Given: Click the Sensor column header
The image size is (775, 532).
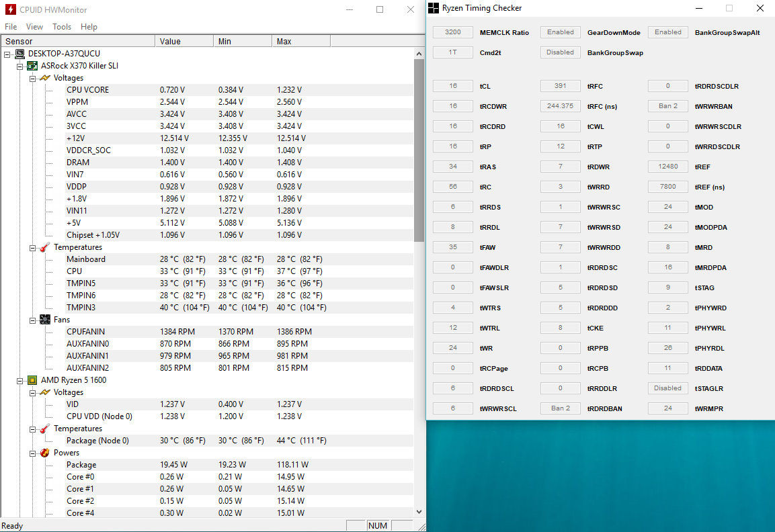Looking at the screenshot, I should (78, 41).
